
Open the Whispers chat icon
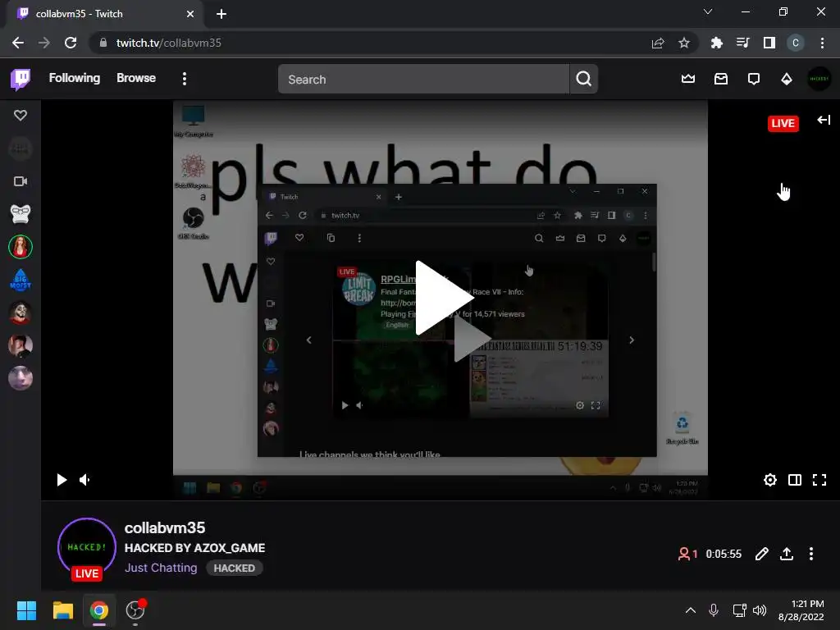tap(754, 80)
